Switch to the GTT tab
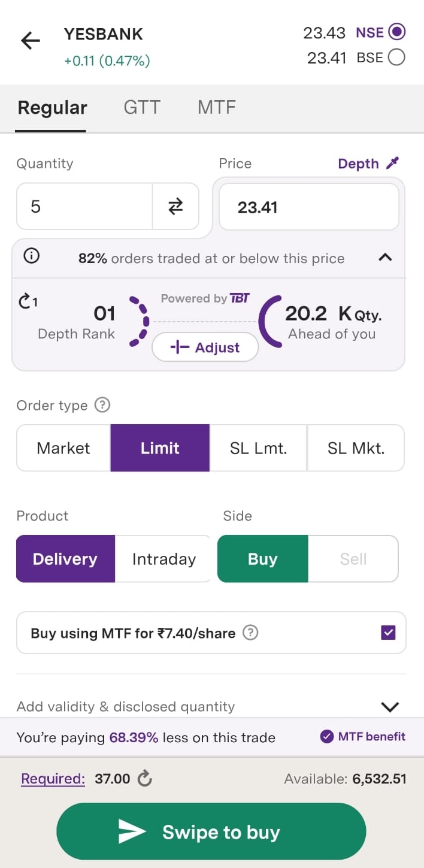Viewport: 424px width, 868px height. (142, 108)
